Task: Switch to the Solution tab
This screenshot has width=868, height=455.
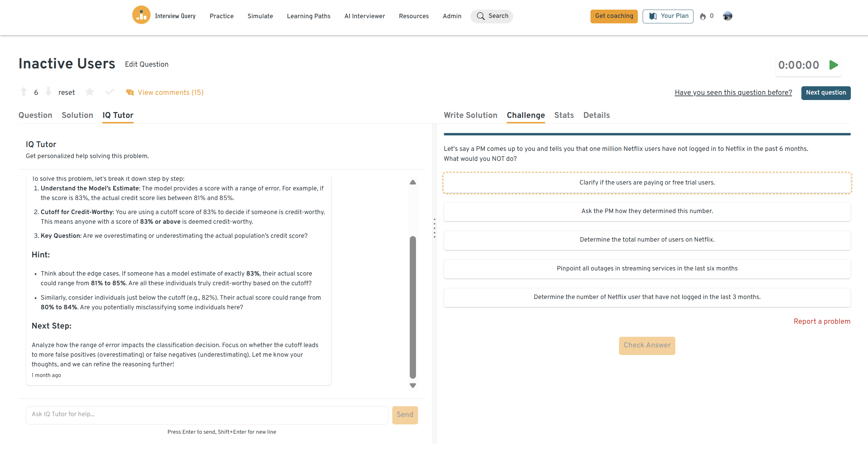Action: (77, 115)
